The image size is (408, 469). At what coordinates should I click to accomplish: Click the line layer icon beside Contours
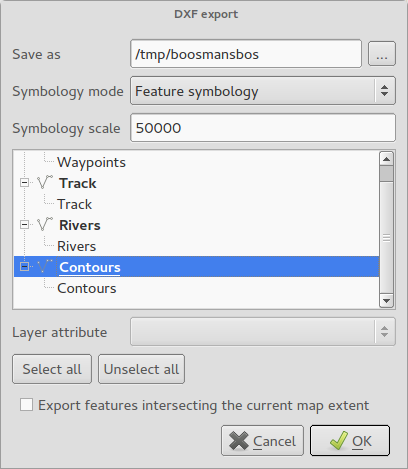(x=45, y=266)
